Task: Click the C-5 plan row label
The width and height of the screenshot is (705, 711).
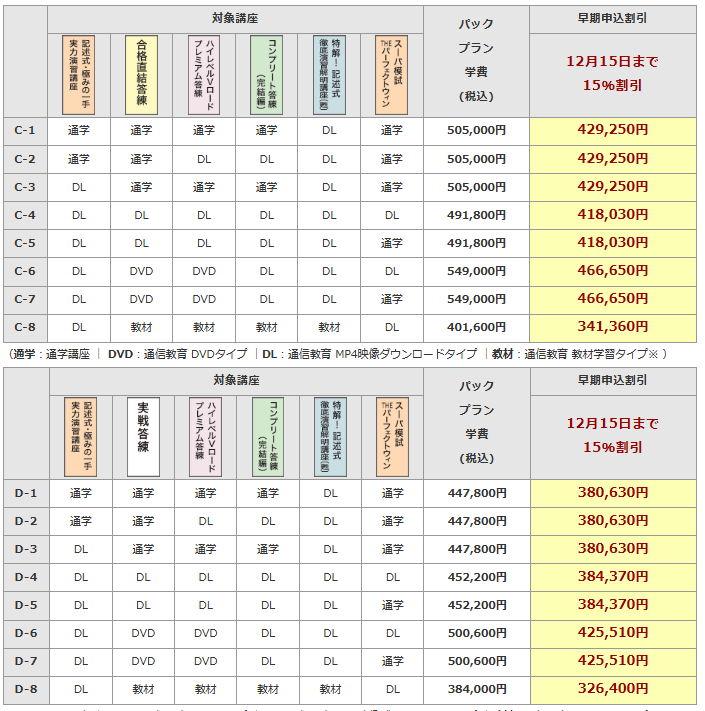Action: [25, 243]
